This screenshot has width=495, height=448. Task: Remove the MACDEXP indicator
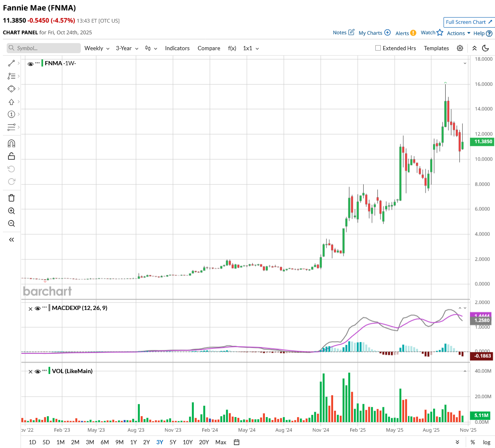click(30, 309)
